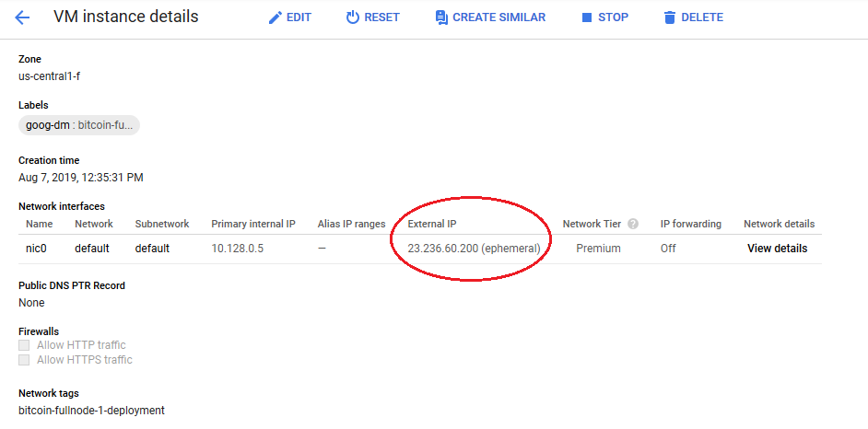868x429 pixels.
Task: Click the Network details column header
Action: [780, 224]
